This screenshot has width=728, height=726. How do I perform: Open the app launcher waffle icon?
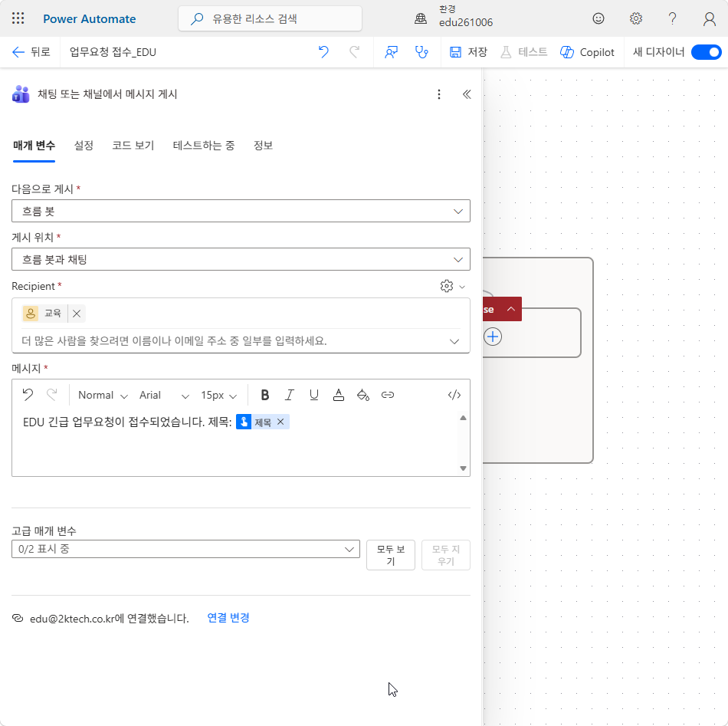point(18,18)
